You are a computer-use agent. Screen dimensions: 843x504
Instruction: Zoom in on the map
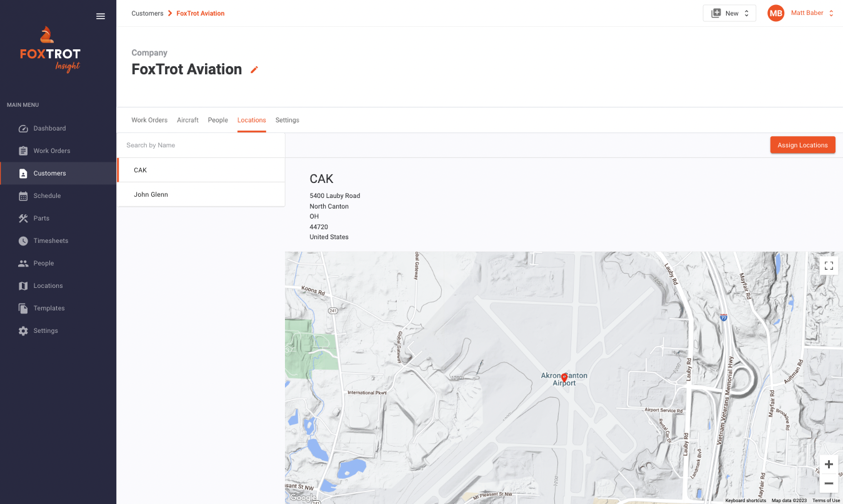tap(829, 464)
